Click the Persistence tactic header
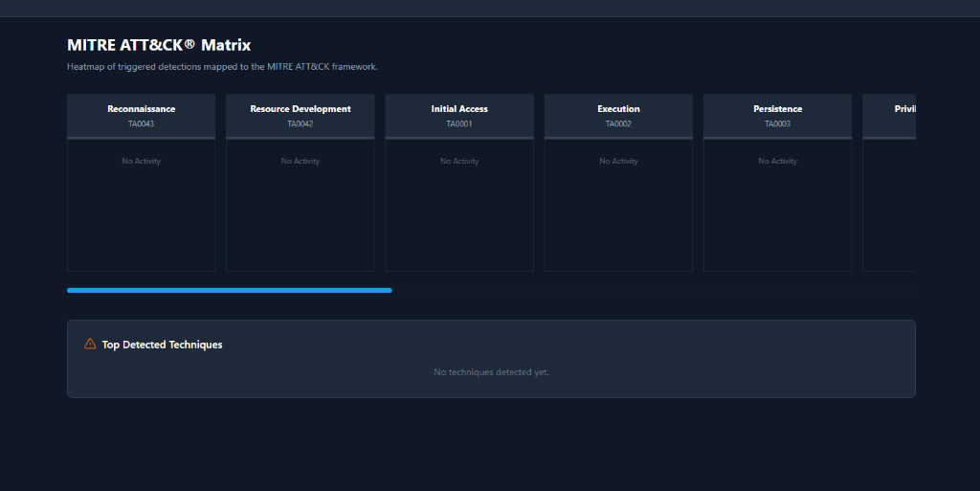The height and width of the screenshot is (491, 980). point(777,109)
